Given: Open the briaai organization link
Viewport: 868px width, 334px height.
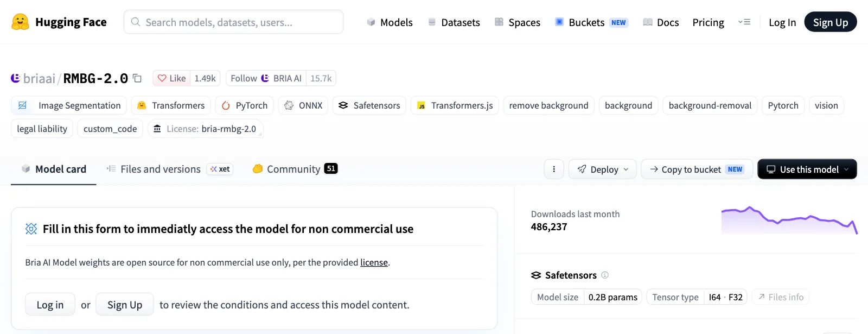Looking at the screenshot, I should [39, 78].
